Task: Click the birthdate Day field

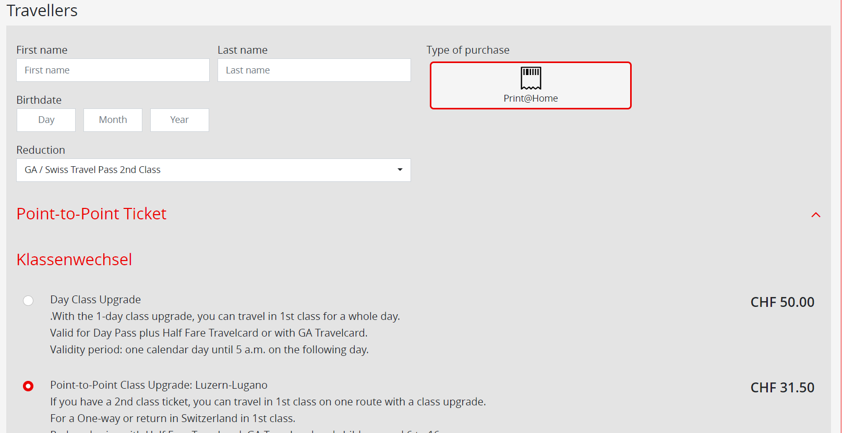Action: pos(46,120)
